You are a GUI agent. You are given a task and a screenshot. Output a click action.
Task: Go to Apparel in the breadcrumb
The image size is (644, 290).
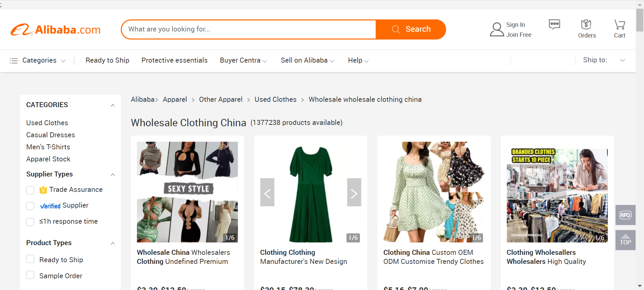[x=175, y=99]
